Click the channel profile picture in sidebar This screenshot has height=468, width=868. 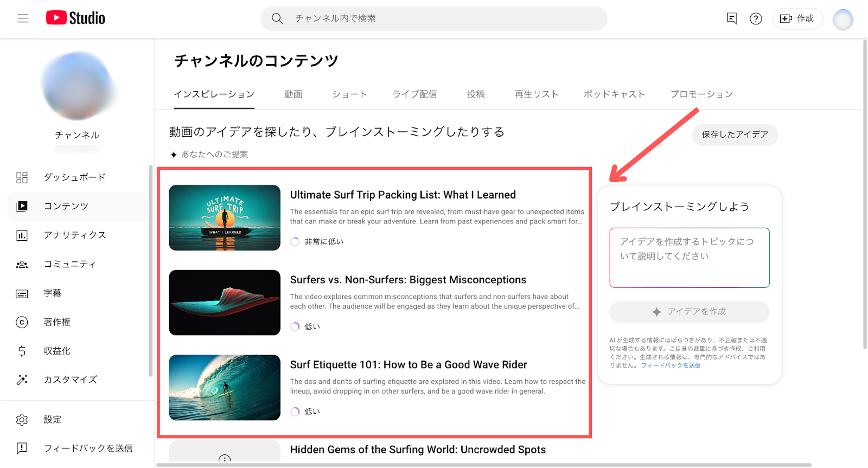78,86
